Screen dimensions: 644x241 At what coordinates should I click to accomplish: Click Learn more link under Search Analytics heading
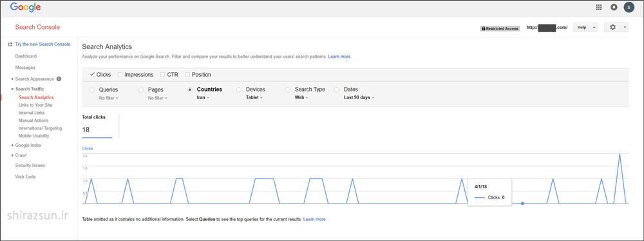point(339,56)
